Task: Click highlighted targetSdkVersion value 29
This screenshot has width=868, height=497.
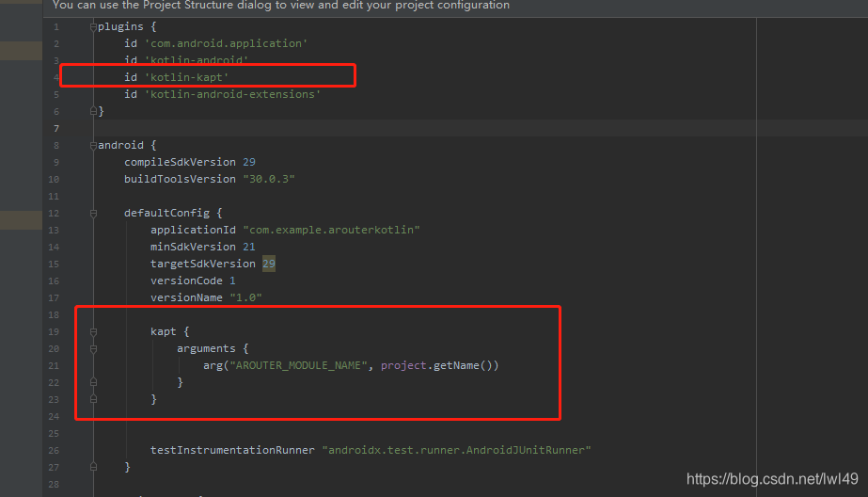Action: point(268,264)
